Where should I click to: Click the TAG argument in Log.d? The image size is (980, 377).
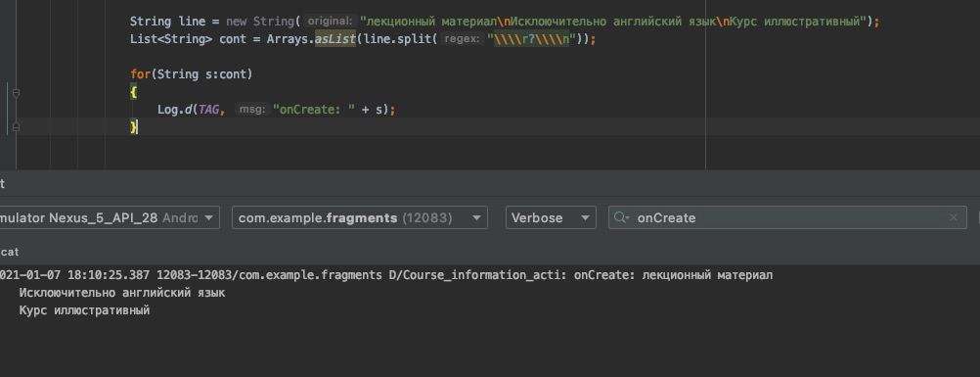(x=208, y=110)
